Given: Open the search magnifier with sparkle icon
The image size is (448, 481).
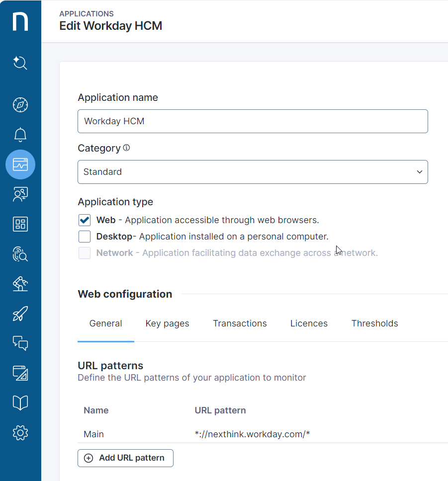Looking at the screenshot, I should click(x=20, y=63).
